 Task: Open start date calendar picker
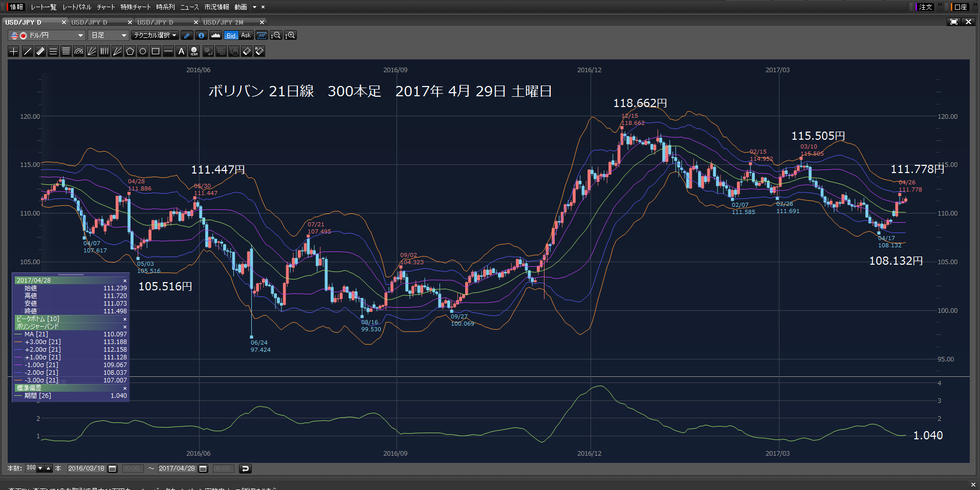113,468
